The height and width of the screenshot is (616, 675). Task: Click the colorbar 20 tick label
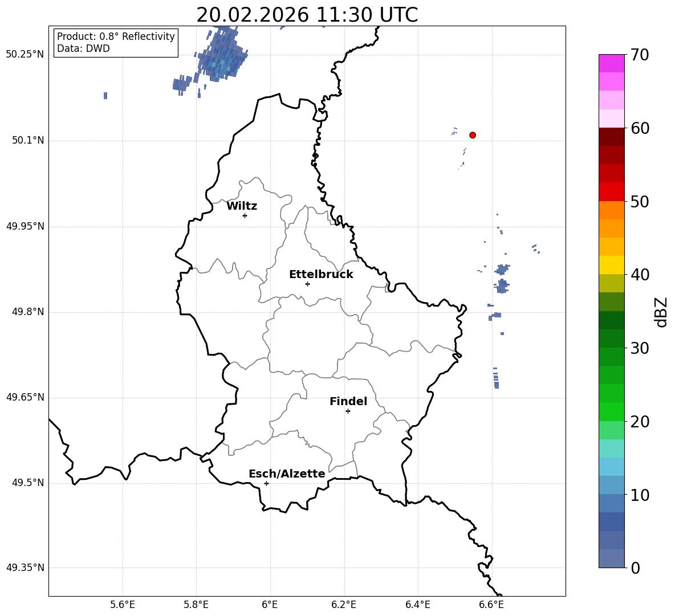[x=640, y=422]
